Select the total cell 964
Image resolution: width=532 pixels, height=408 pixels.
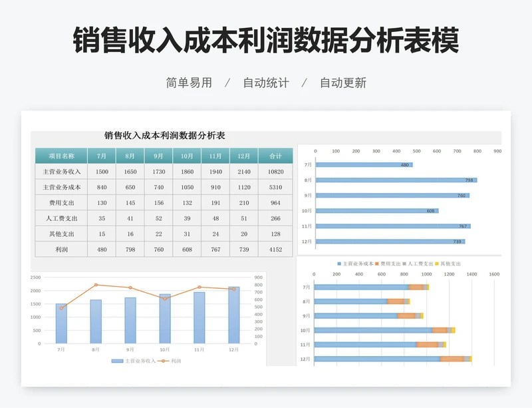click(275, 203)
